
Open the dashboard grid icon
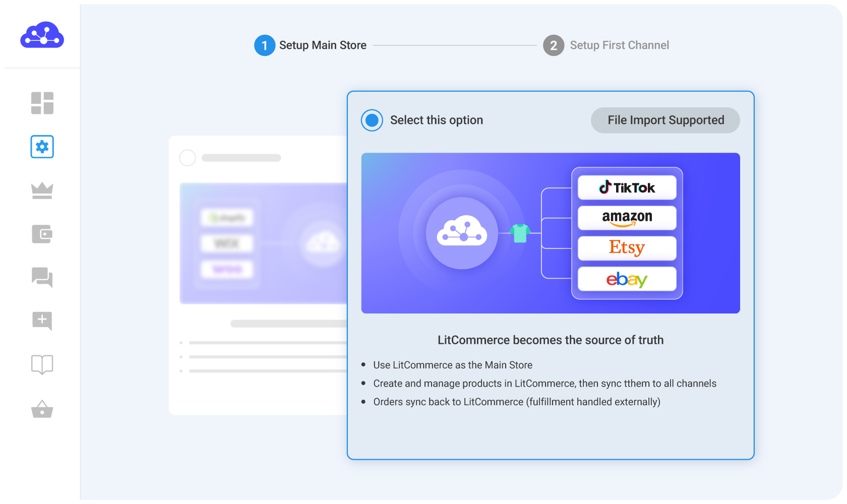click(x=42, y=103)
